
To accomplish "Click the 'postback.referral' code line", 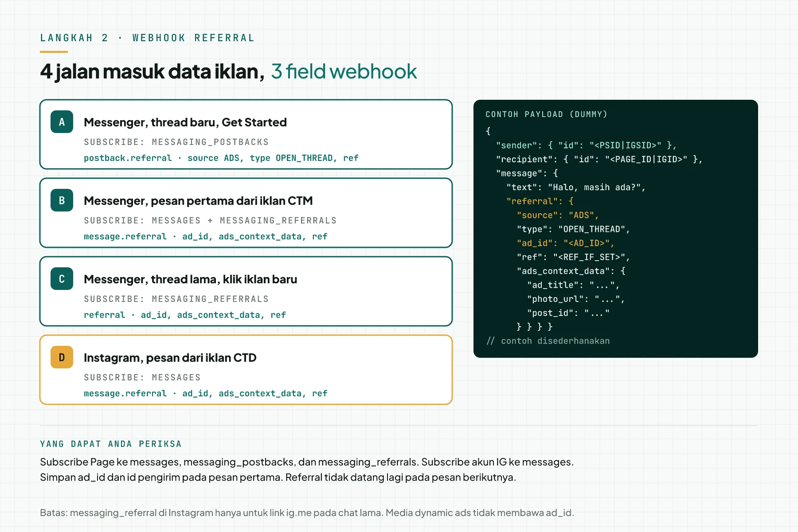I will point(221,158).
